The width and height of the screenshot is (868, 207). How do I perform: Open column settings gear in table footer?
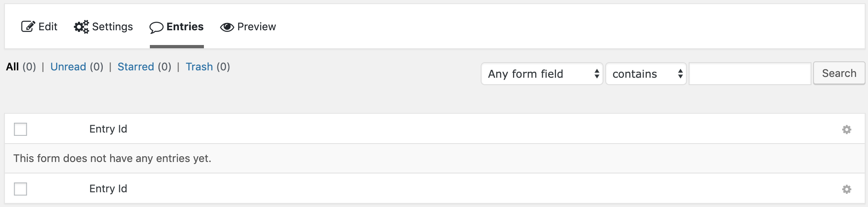pyautogui.click(x=846, y=189)
